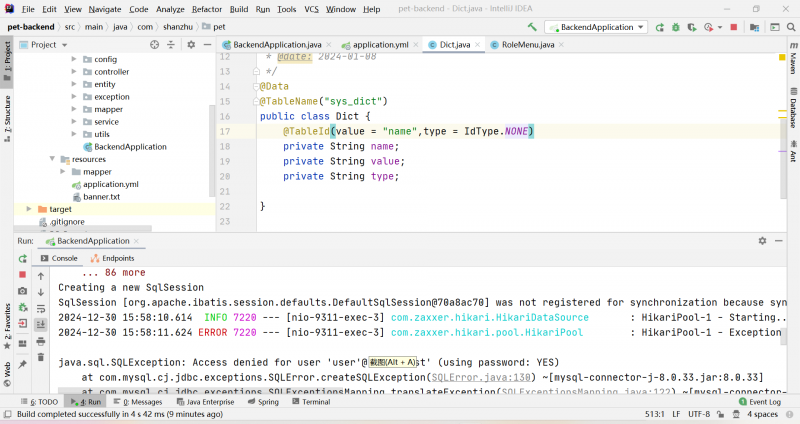Expand the exception folder
The width and height of the screenshot is (800, 424).
(74, 97)
